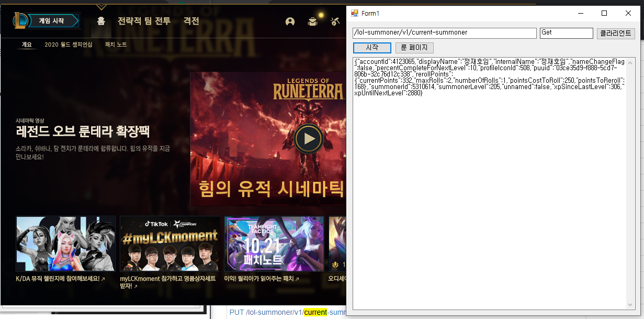Close the Form1 window
This screenshot has height=319, width=644.
(x=628, y=13)
